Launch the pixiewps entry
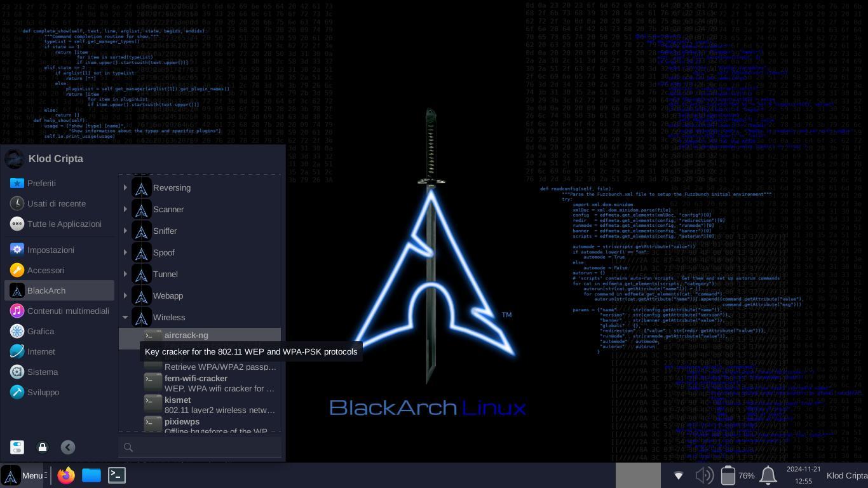The width and height of the screenshot is (868, 488). 200,425
